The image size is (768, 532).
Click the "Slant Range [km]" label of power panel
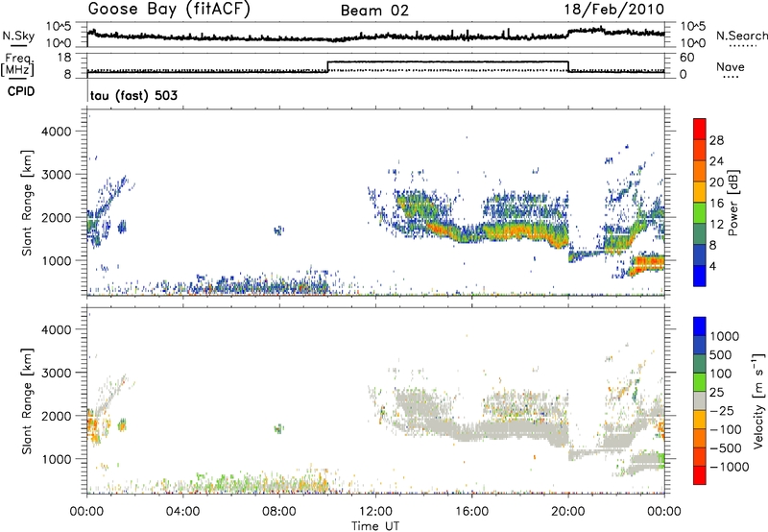[27, 203]
